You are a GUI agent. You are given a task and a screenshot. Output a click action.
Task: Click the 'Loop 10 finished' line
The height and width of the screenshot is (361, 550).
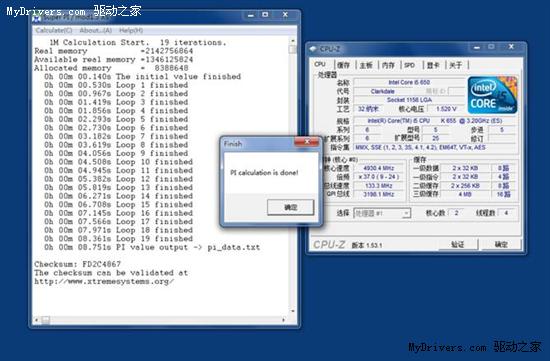(119, 162)
